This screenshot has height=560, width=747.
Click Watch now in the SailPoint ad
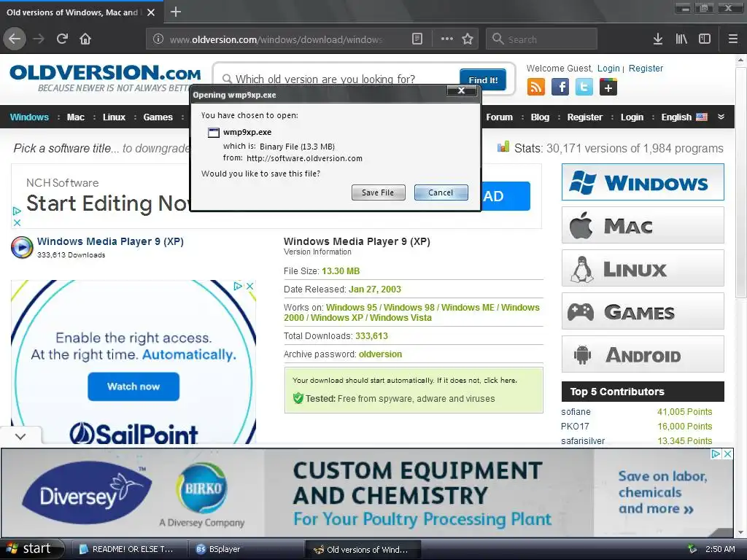[133, 386]
